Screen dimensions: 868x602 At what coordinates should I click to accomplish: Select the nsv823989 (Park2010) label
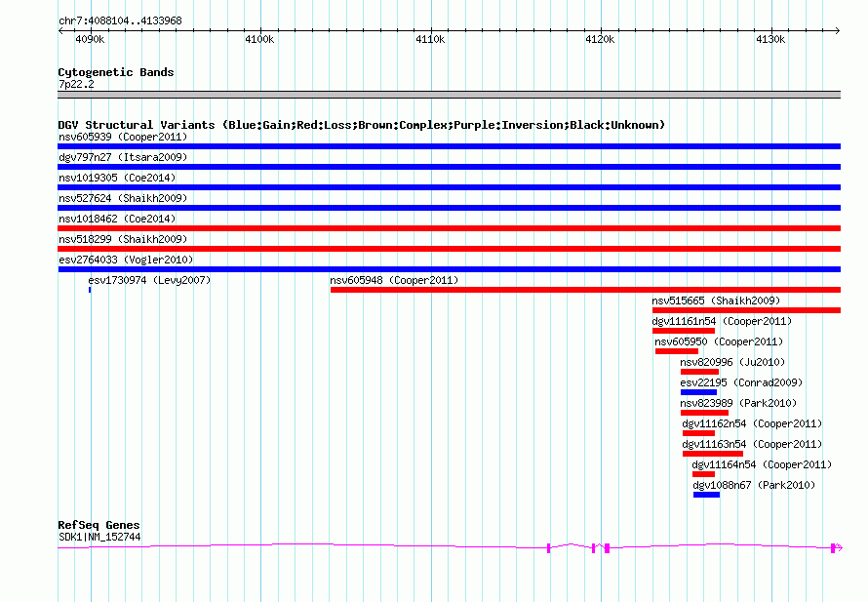point(738,403)
